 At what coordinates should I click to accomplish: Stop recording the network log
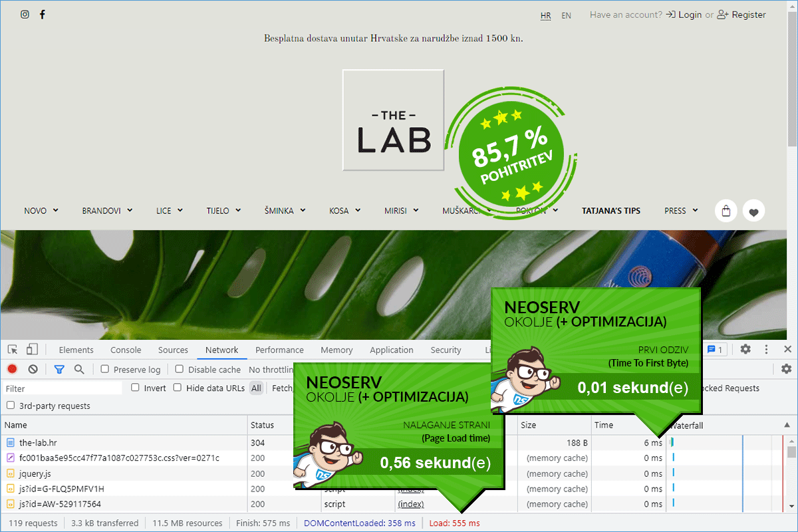click(12, 369)
